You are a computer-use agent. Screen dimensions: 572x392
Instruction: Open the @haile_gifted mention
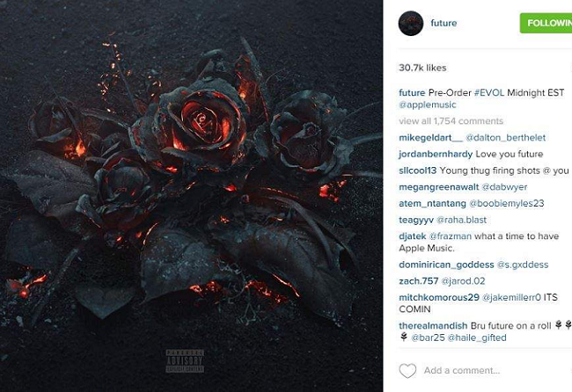pyautogui.click(x=477, y=338)
